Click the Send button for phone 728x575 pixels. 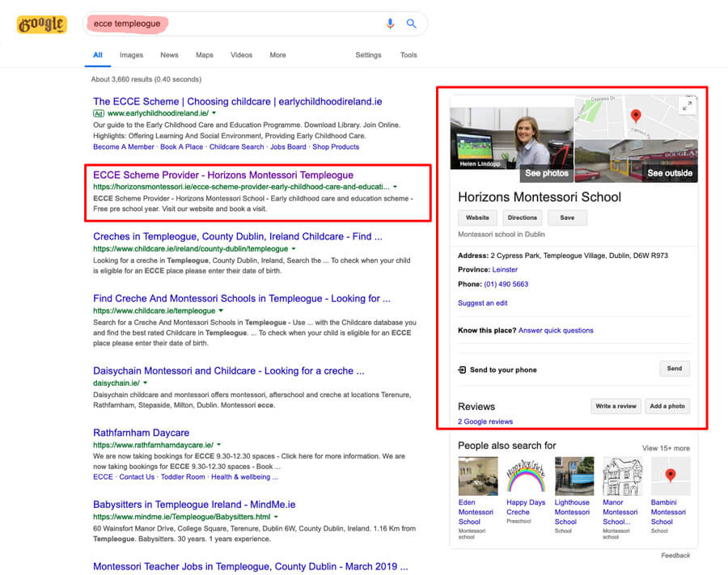pos(675,369)
